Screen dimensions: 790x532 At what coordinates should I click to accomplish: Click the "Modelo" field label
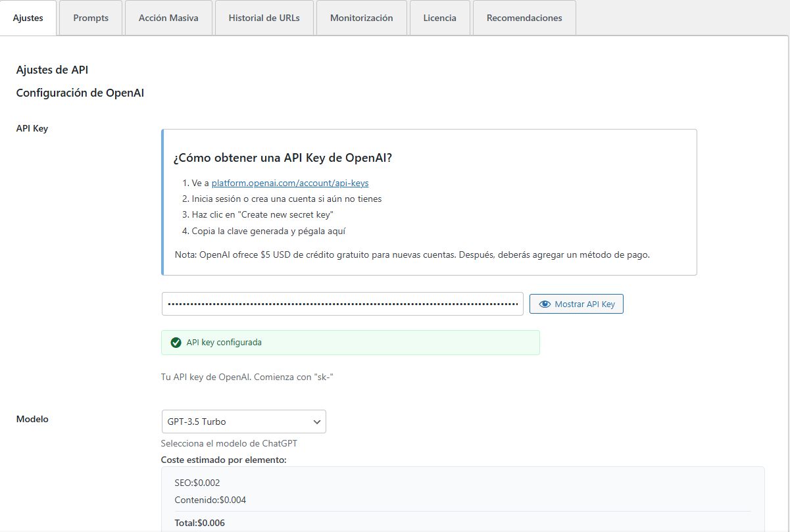pos(32,419)
